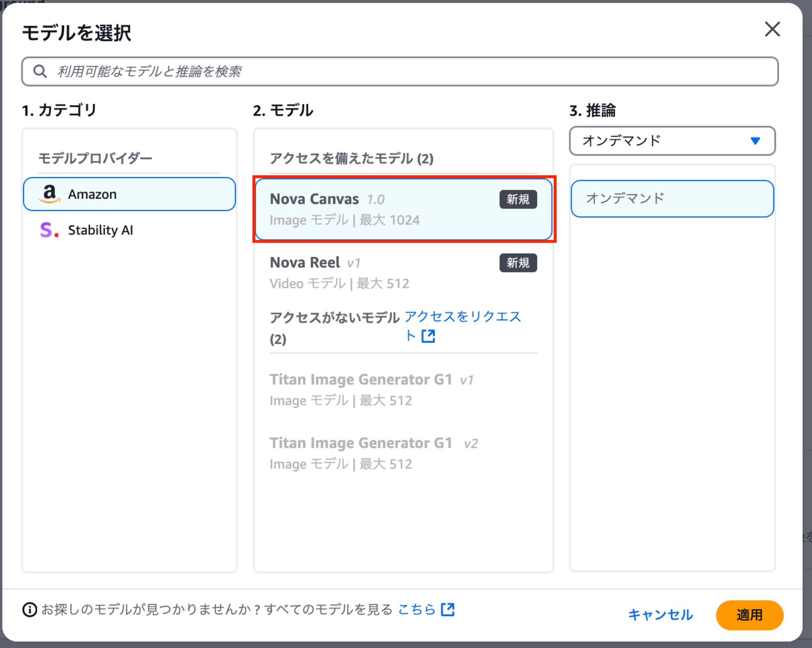Click the blue dropdown arrow for 推論
The image size is (812, 648).
pos(755,141)
